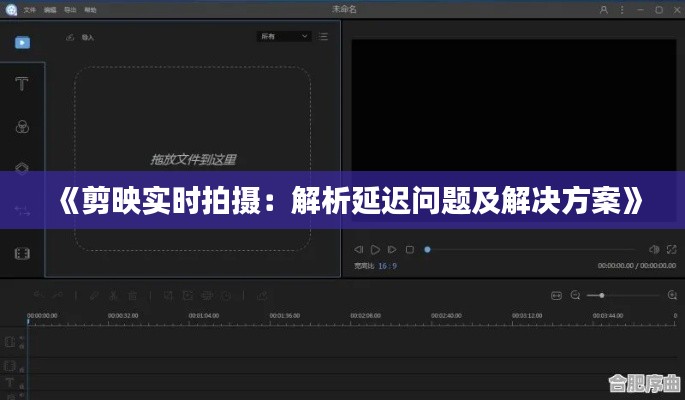Open the Filters panel (three circles icon)
Viewport: 685px width, 400px height.
(22, 127)
